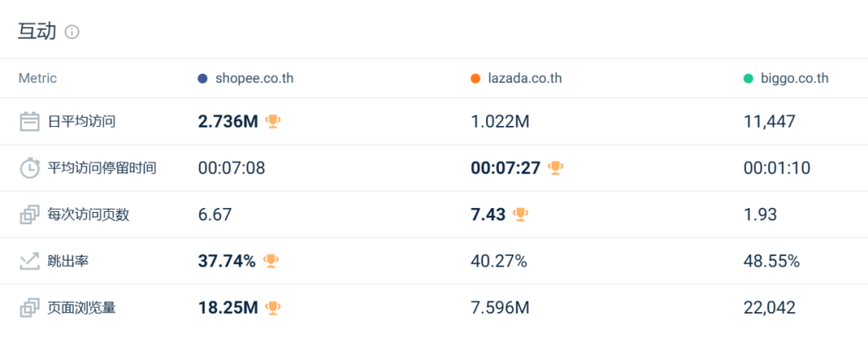Click trophy icon beside 37.74% bounce rate
This screenshot has height=338, width=868.
271,260
